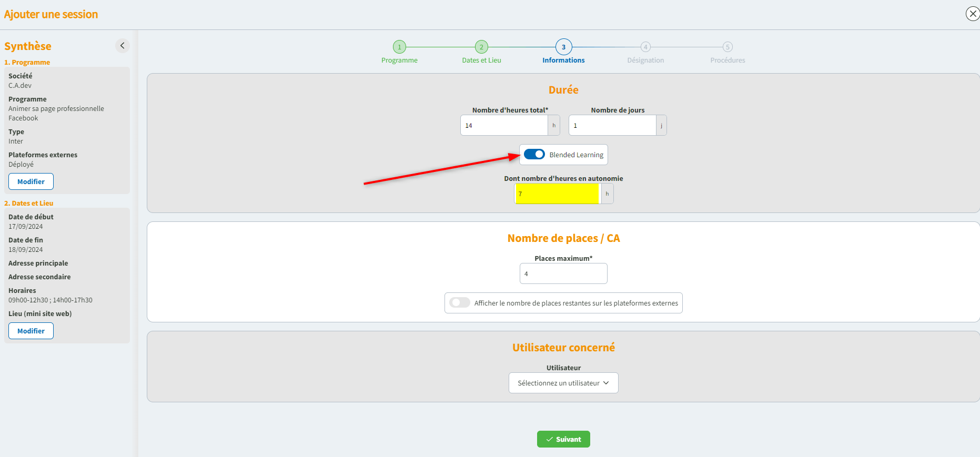Jump to step 5 Procédures circle

click(728, 47)
